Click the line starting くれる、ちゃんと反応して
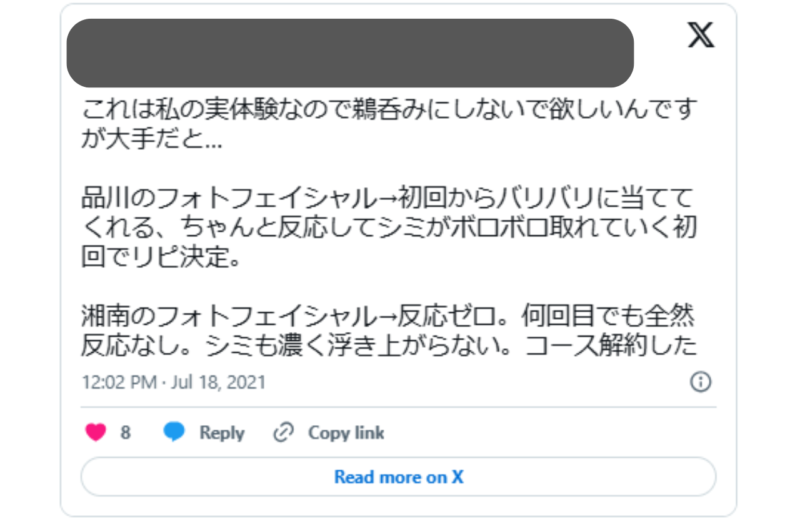800x532 pixels. pos(389,228)
